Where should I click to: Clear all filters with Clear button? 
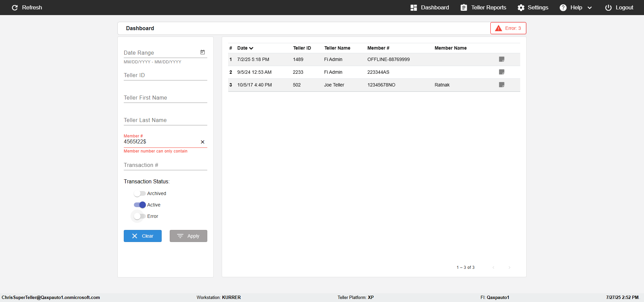143,236
